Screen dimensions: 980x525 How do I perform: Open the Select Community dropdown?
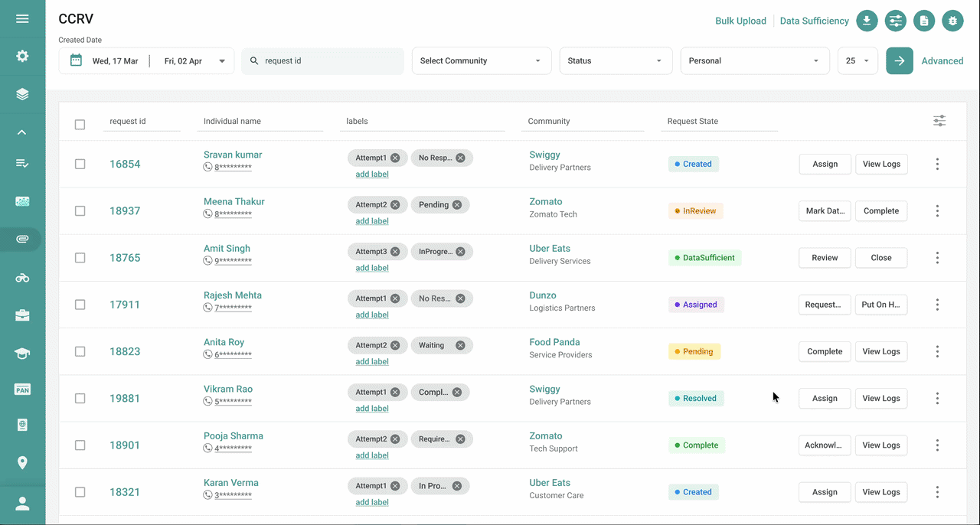(482, 61)
